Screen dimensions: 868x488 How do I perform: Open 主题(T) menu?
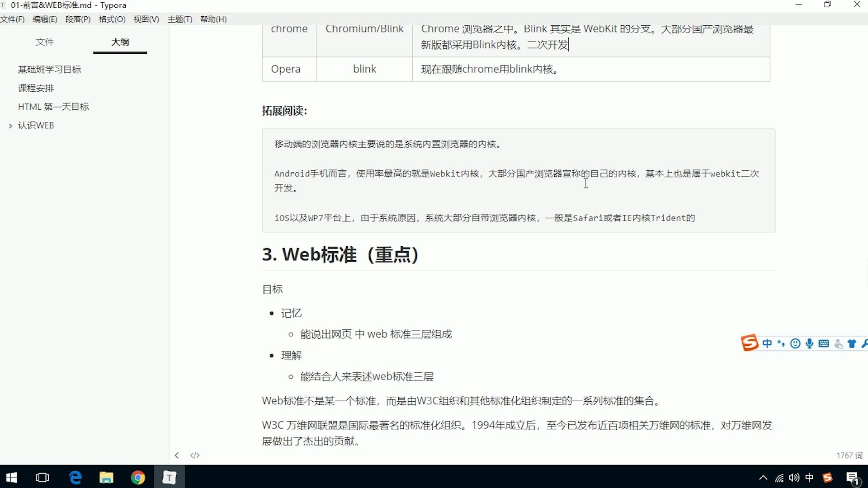tap(180, 19)
